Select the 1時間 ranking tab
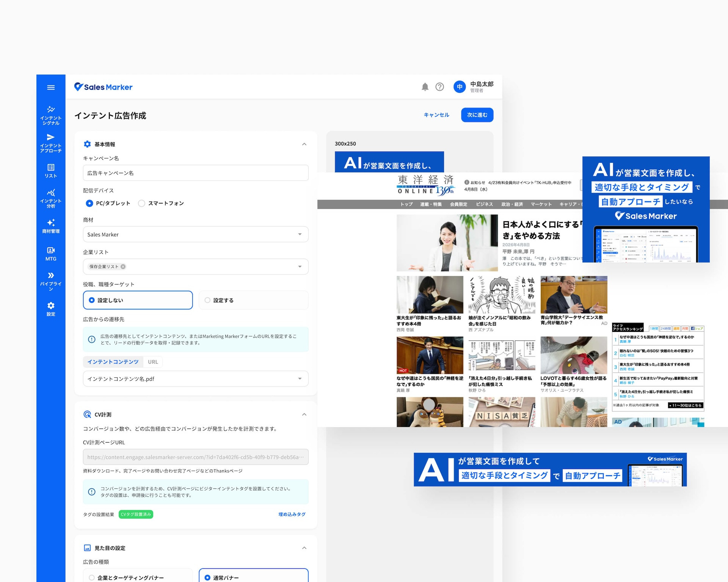This screenshot has width=728, height=582. pos(654,329)
